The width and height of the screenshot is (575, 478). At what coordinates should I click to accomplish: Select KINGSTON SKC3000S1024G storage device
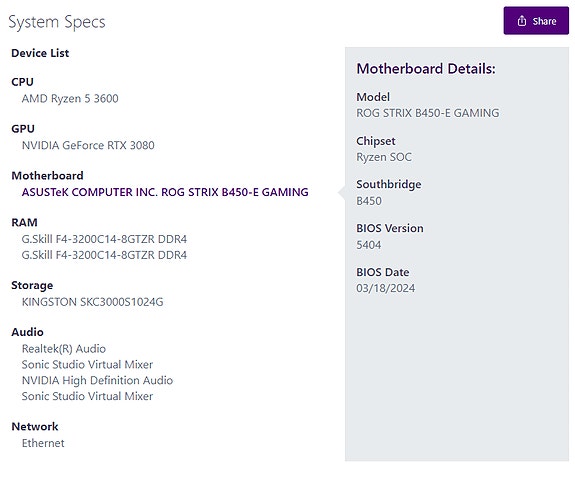[x=92, y=302]
